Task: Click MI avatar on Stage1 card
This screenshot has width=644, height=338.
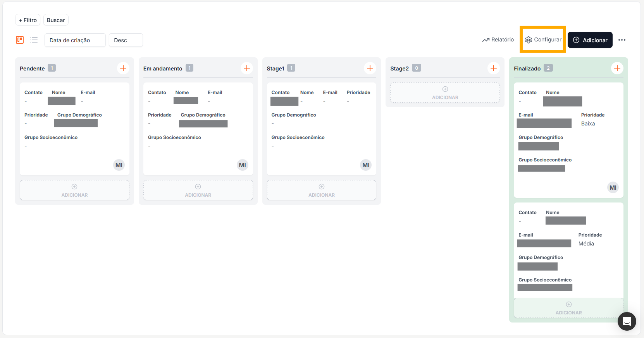Action: tap(366, 165)
